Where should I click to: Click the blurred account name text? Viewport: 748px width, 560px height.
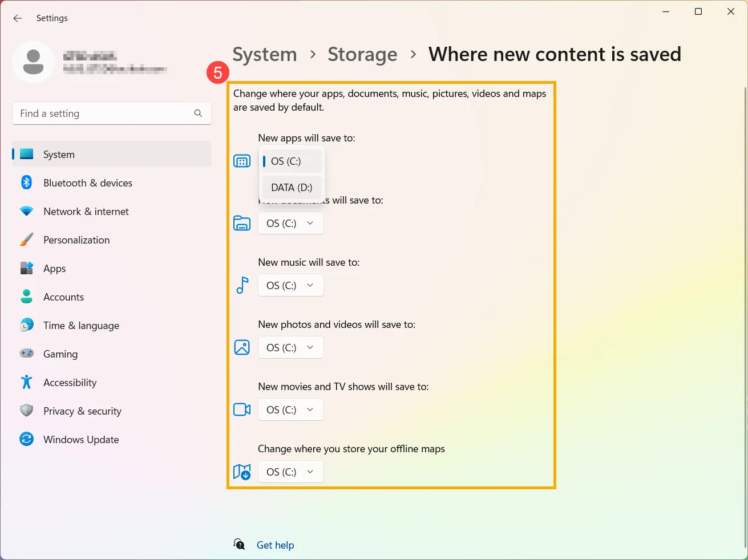90,55
